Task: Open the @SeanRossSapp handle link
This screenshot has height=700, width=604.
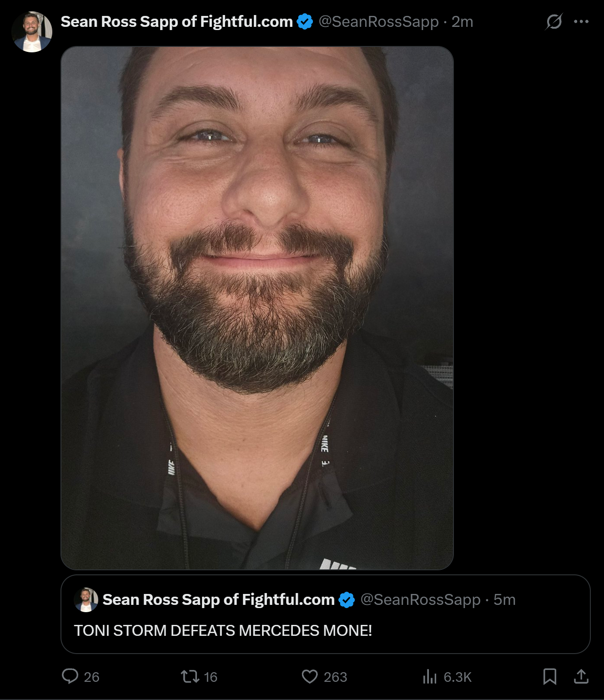Action: (x=378, y=21)
